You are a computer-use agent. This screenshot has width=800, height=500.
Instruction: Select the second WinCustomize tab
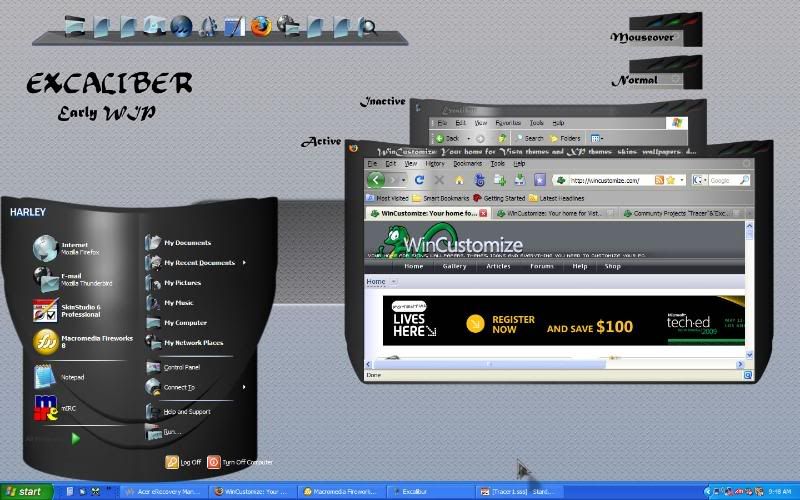(x=555, y=213)
